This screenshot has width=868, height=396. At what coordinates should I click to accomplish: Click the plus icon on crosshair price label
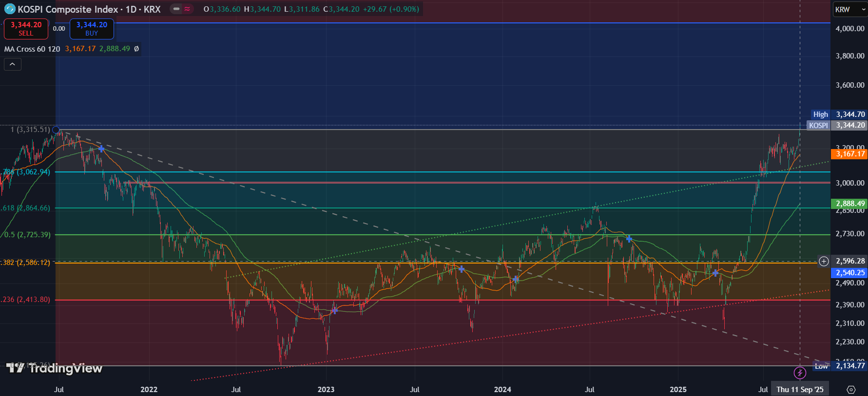824,261
